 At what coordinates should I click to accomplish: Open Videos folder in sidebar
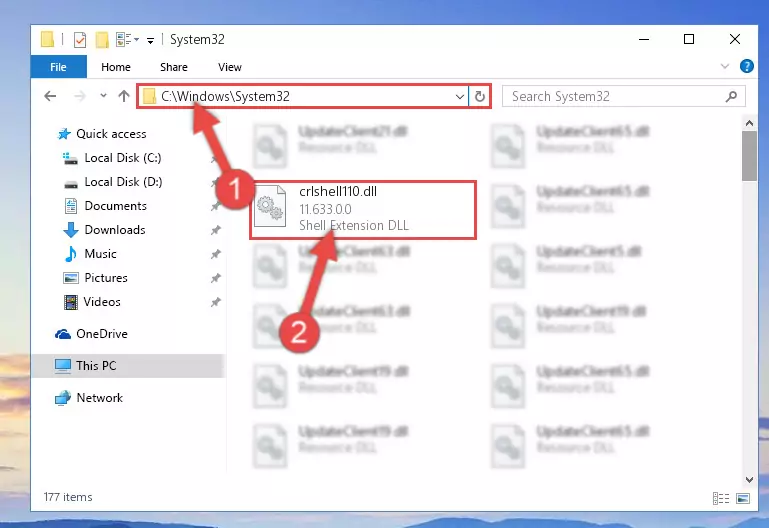pos(102,302)
